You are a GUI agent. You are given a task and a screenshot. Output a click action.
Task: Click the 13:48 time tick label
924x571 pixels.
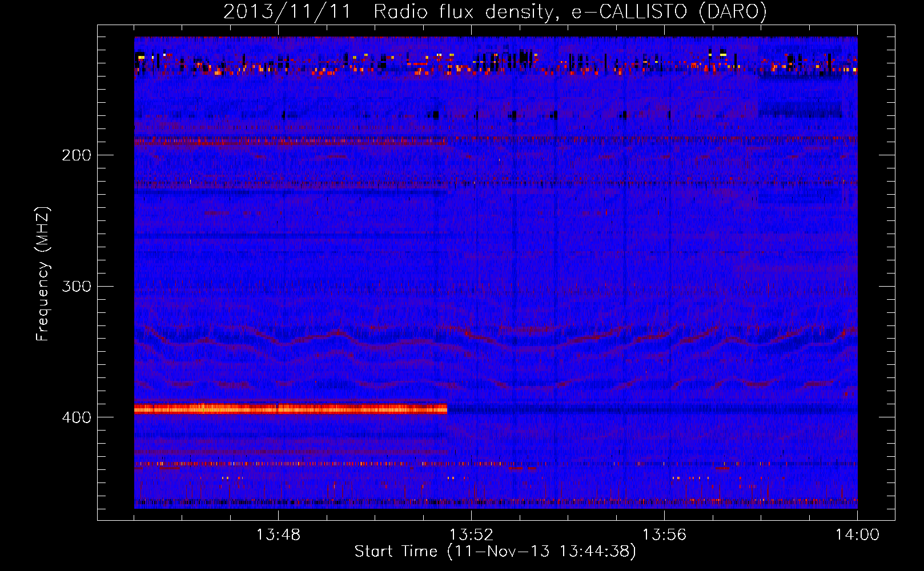click(x=278, y=535)
